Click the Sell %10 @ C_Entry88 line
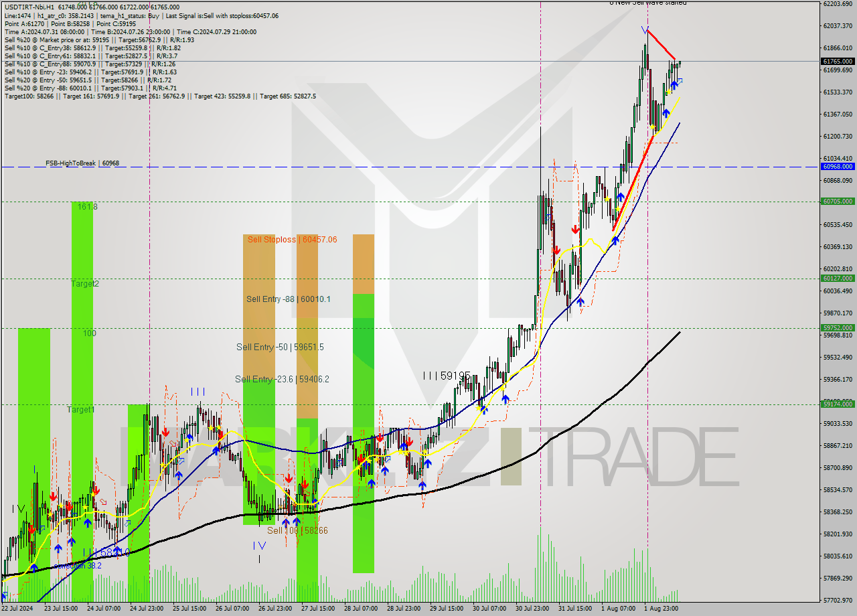The height and width of the screenshot is (616, 857). 90,64
